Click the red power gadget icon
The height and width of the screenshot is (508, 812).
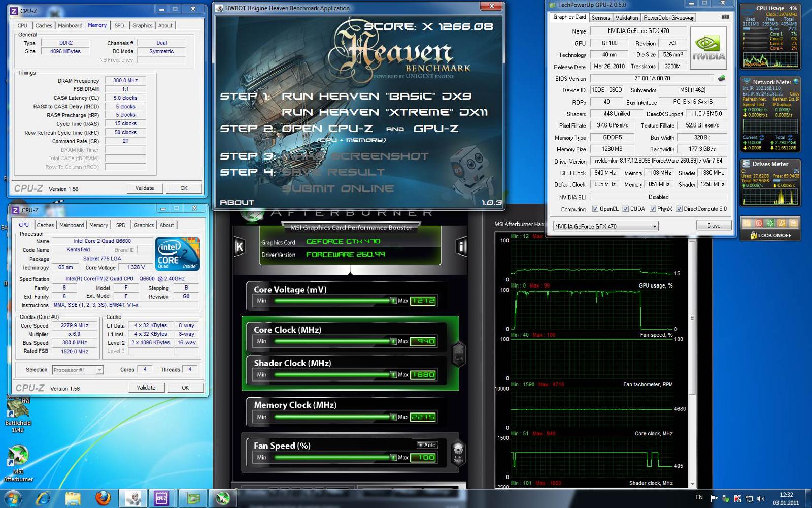pyautogui.click(x=759, y=223)
